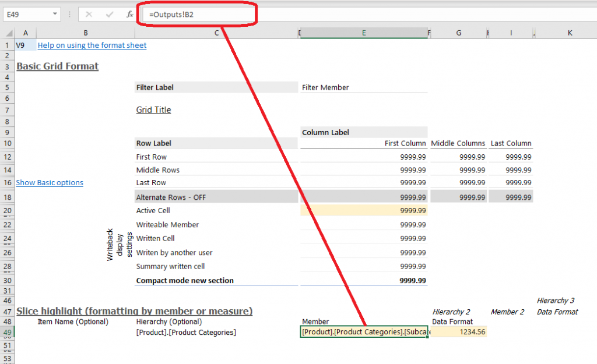Click the 'Show Basic options' link
Viewport: 597px width, 364px height.
click(50, 182)
